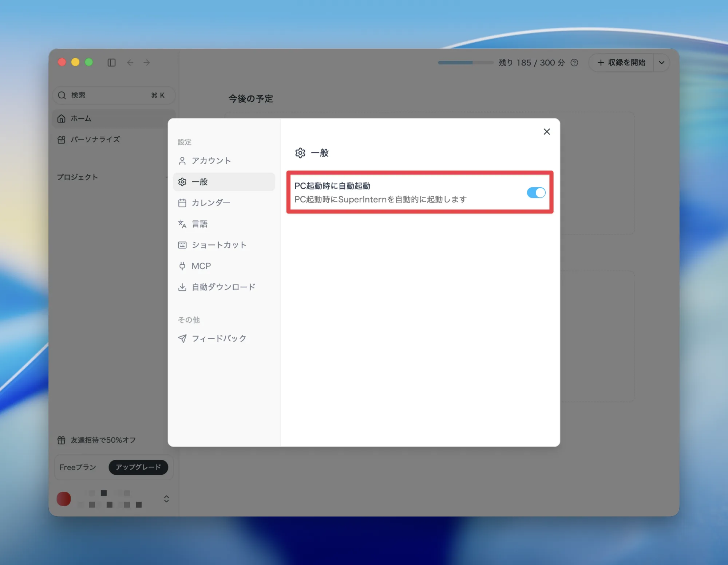This screenshot has width=728, height=565.
Task: Toggle the sidebar panel icon
Action: [112, 63]
